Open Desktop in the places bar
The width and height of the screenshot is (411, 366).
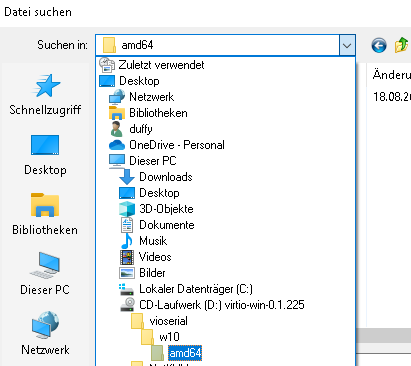point(45,155)
